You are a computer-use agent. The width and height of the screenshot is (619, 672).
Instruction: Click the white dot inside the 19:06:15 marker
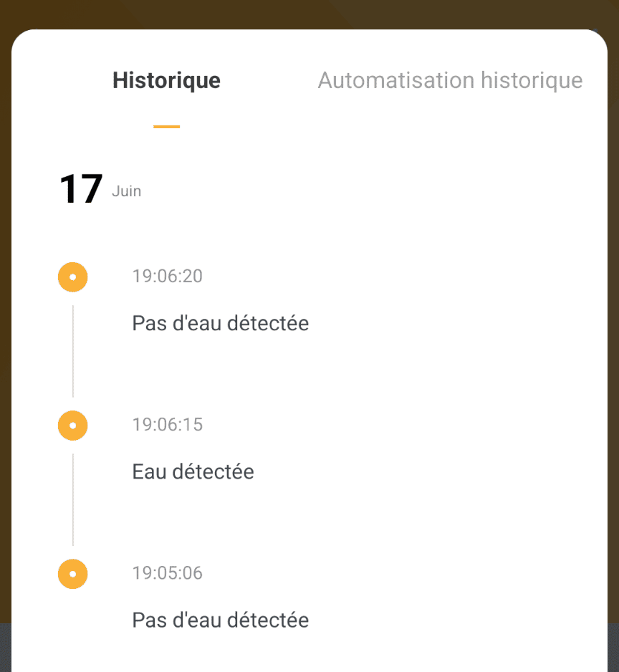pyautogui.click(x=73, y=426)
